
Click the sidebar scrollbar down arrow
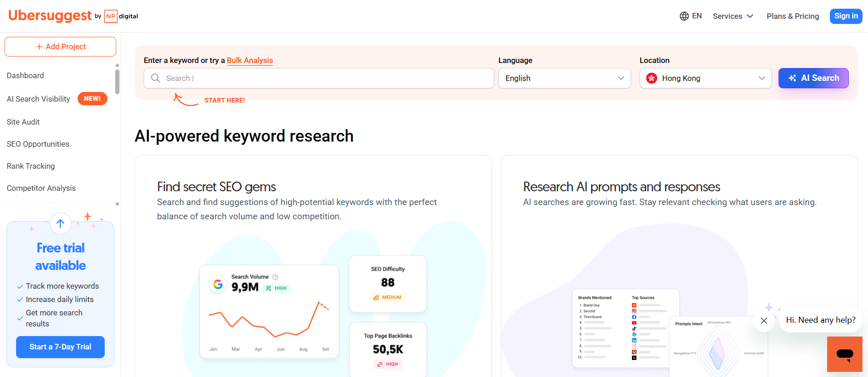tap(117, 204)
